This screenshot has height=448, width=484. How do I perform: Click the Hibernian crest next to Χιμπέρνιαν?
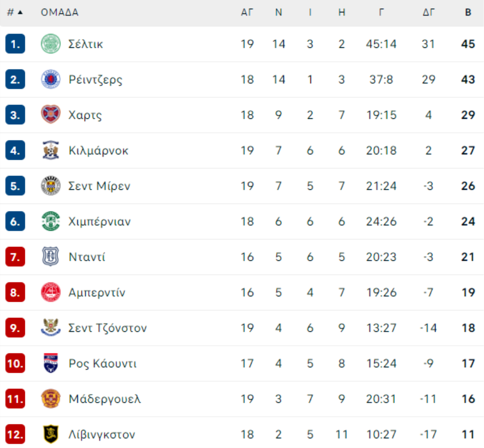pyautogui.click(x=51, y=221)
